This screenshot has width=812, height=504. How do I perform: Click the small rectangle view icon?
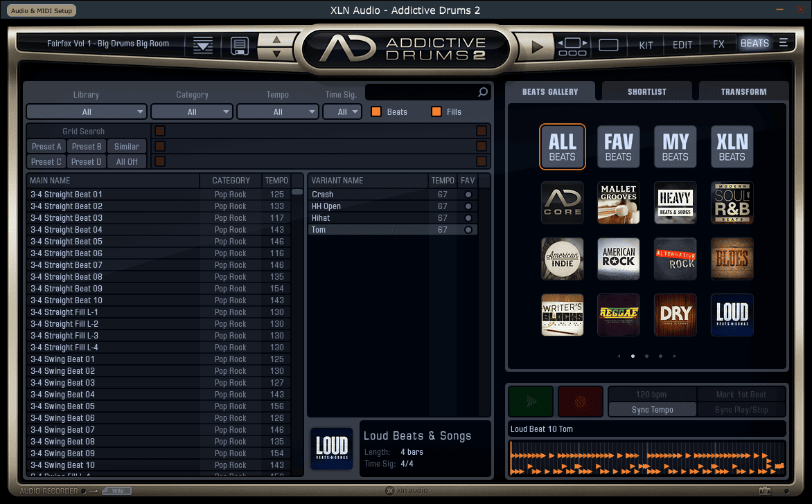point(608,46)
